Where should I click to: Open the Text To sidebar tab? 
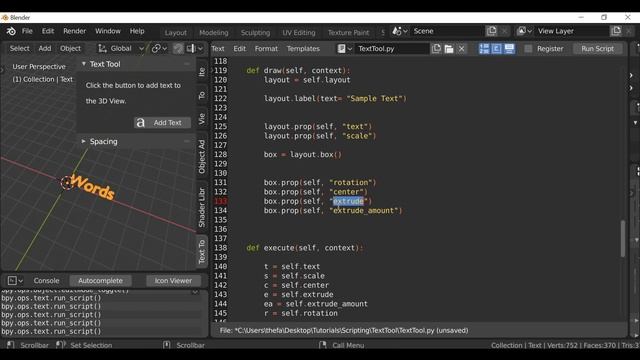(x=202, y=252)
